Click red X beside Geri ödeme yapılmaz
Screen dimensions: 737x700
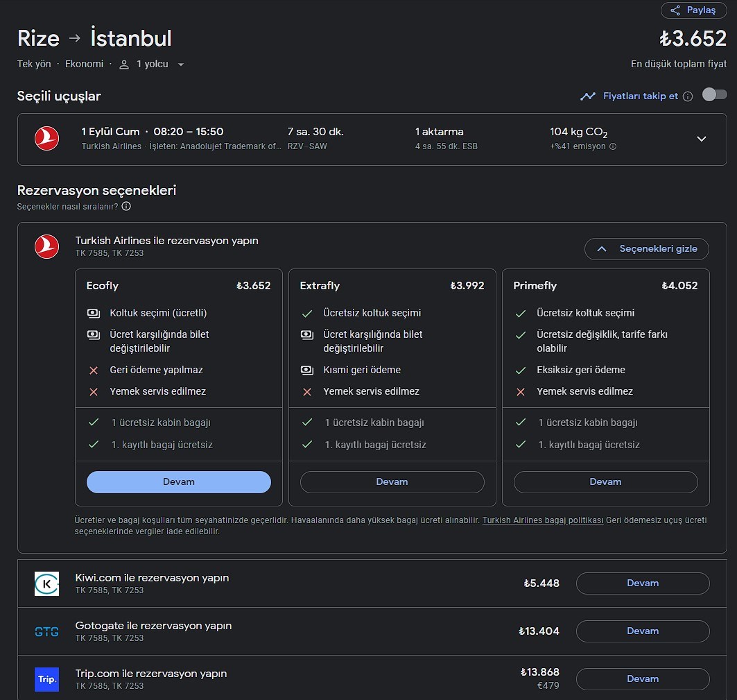(94, 370)
